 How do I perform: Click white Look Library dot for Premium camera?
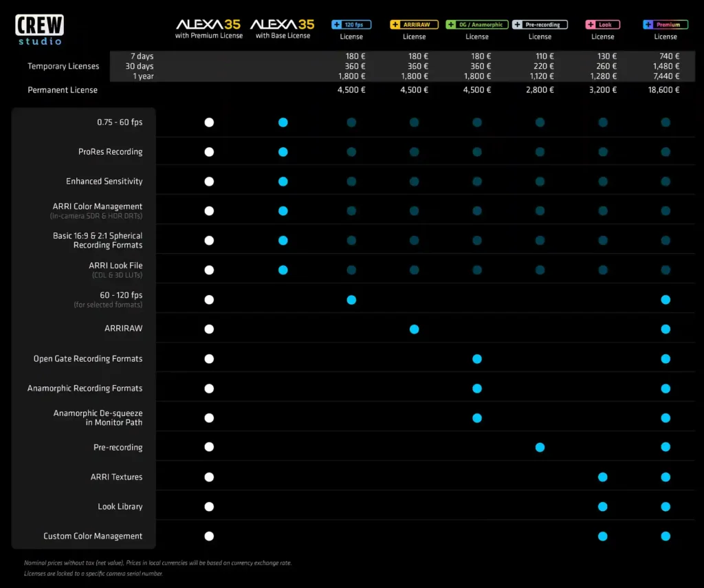click(209, 507)
